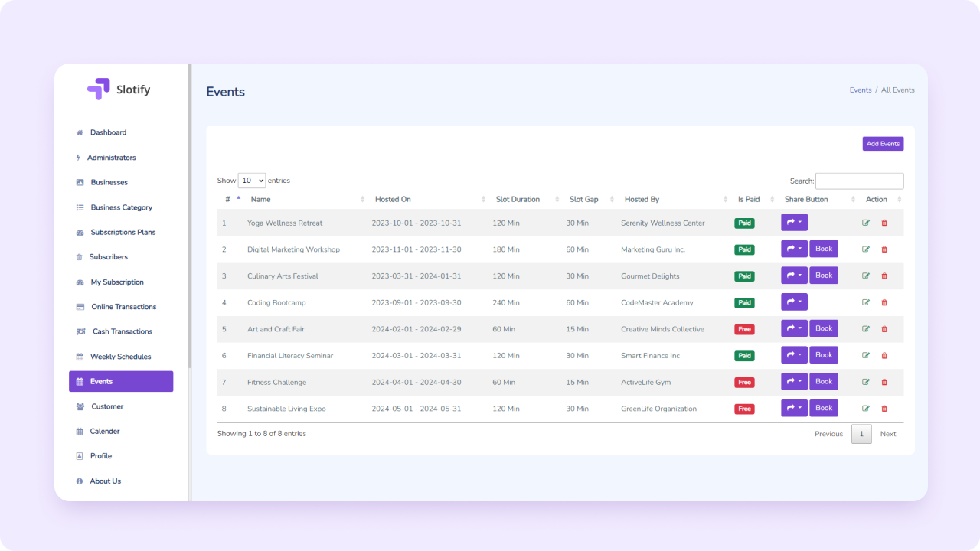Open share dropdown for Yoga Wellness Retreat
The height and width of the screenshot is (551, 980).
[794, 222]
